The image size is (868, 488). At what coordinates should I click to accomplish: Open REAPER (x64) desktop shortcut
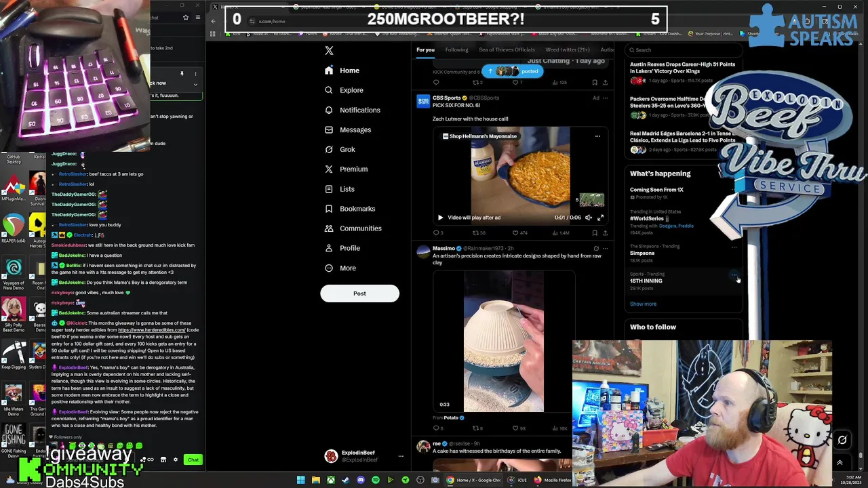(14, 229)
